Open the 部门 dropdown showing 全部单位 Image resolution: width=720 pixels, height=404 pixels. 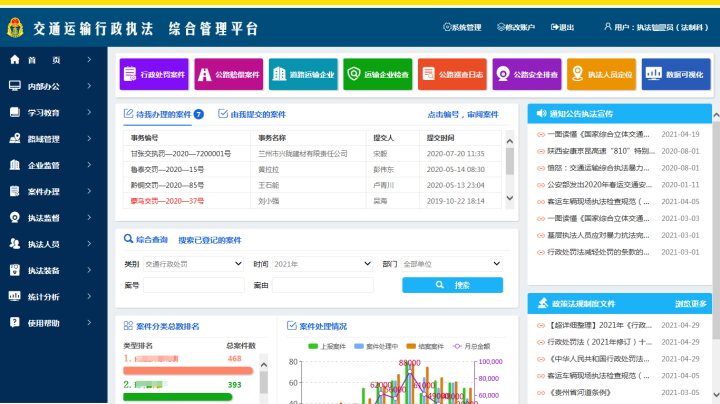tap(452, 264)
